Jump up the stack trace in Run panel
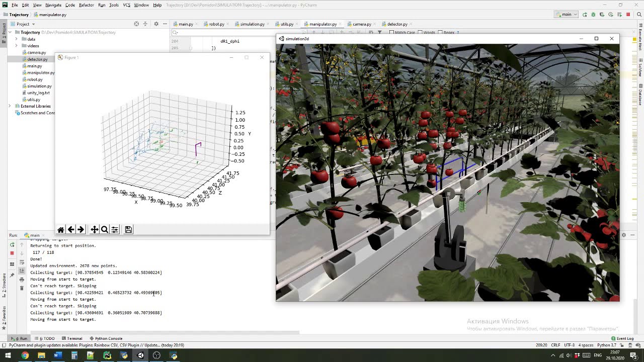The height and width of the screenshot is (362, 644). pos(22,245)
